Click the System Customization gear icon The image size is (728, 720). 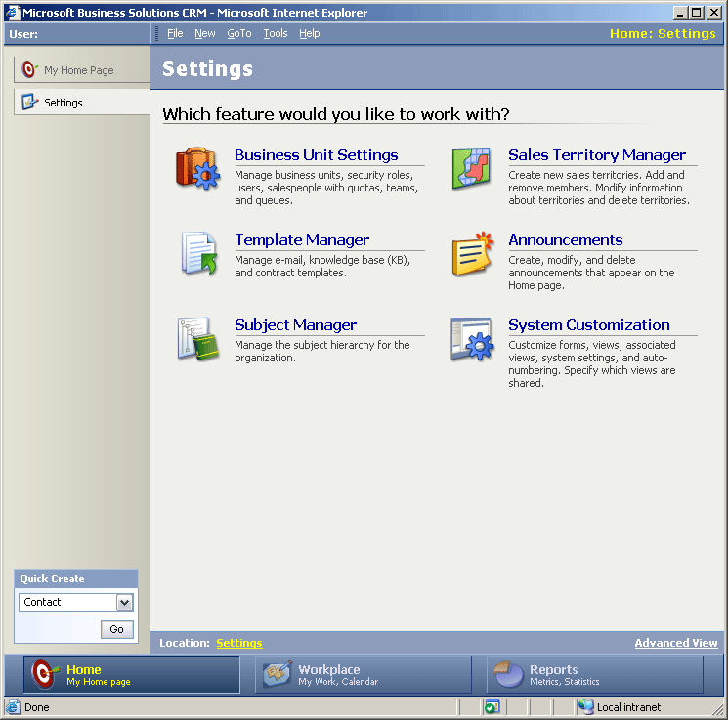pos(472,339)
